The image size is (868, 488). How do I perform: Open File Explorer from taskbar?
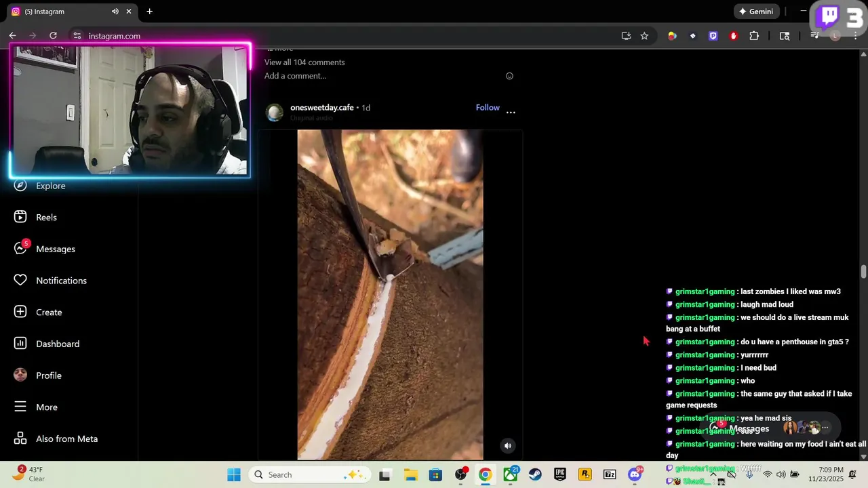coord(410,474)
